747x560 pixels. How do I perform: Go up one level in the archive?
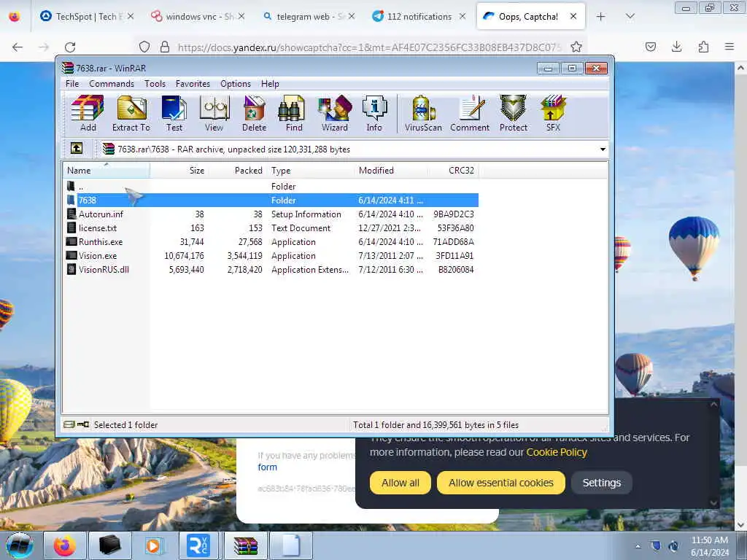point(76,149)
